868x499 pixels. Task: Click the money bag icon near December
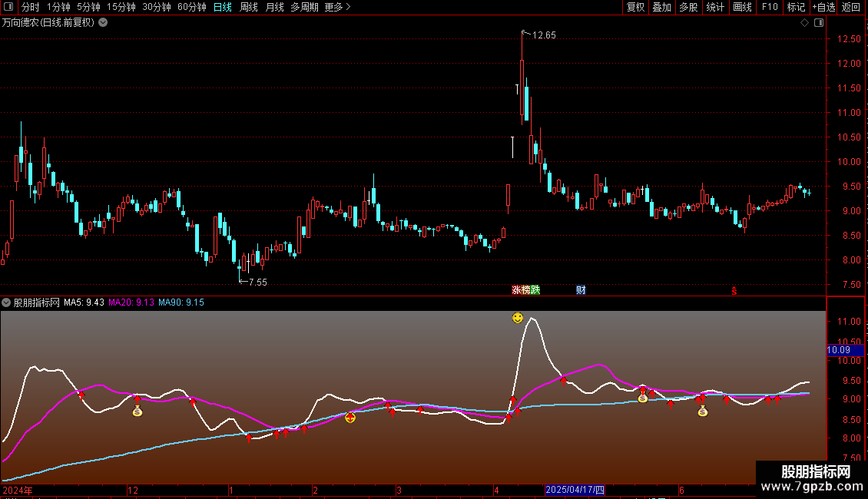137,411
